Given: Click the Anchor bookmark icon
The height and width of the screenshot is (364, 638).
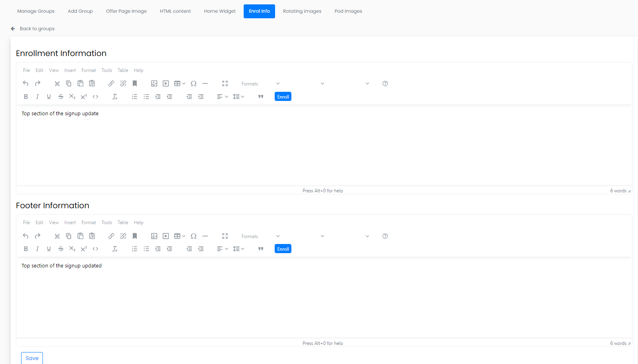Looking at the screenshot, I should coord(135,83).
